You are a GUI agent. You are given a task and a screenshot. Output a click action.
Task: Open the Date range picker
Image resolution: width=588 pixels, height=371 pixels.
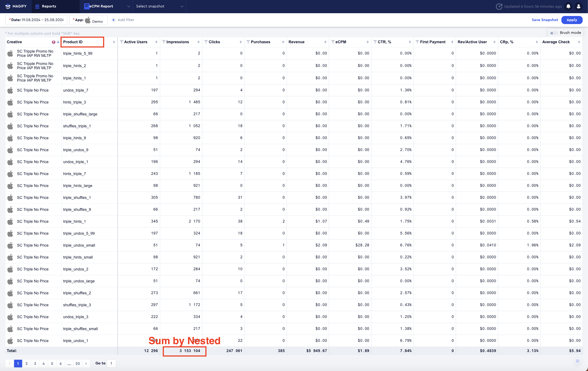click(36, 20)
